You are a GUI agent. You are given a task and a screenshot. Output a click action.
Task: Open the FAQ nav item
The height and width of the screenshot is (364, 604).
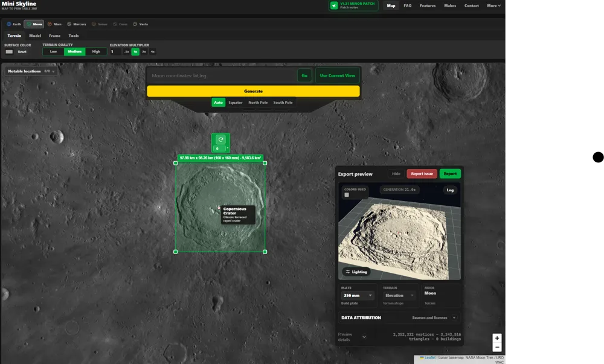tap(408, 6)
